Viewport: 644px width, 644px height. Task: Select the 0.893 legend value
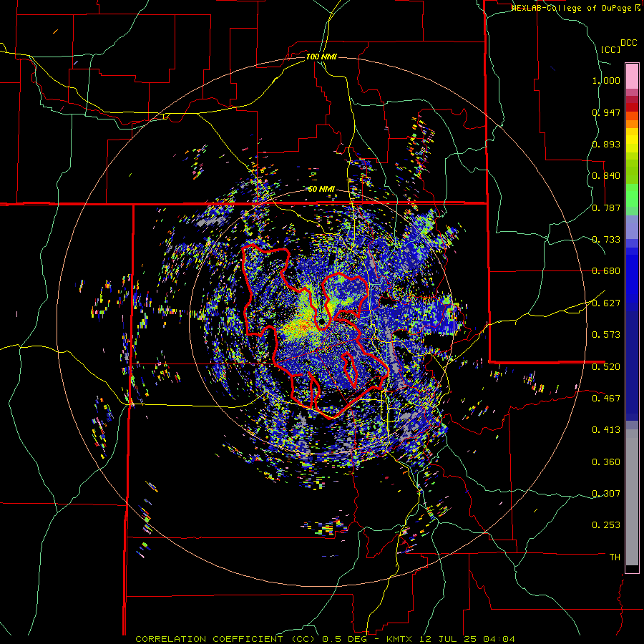point(606,144)
